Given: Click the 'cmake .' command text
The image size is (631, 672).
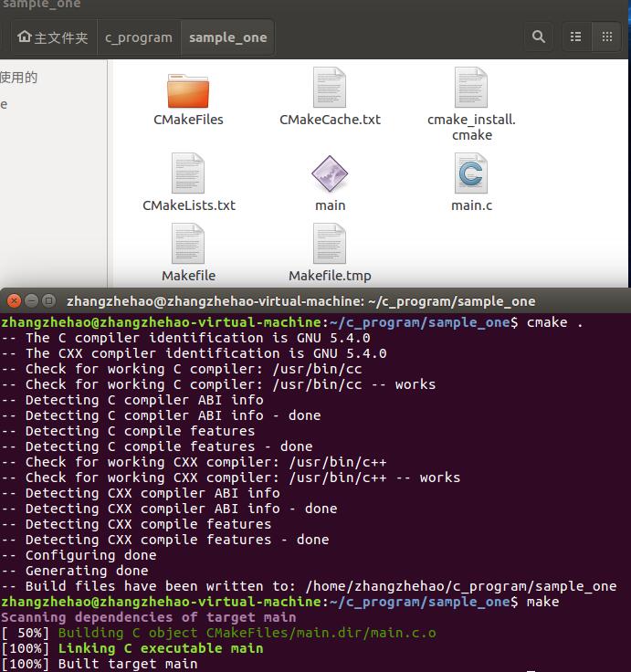Looking at the screenshot, I should tap(554, 322).
